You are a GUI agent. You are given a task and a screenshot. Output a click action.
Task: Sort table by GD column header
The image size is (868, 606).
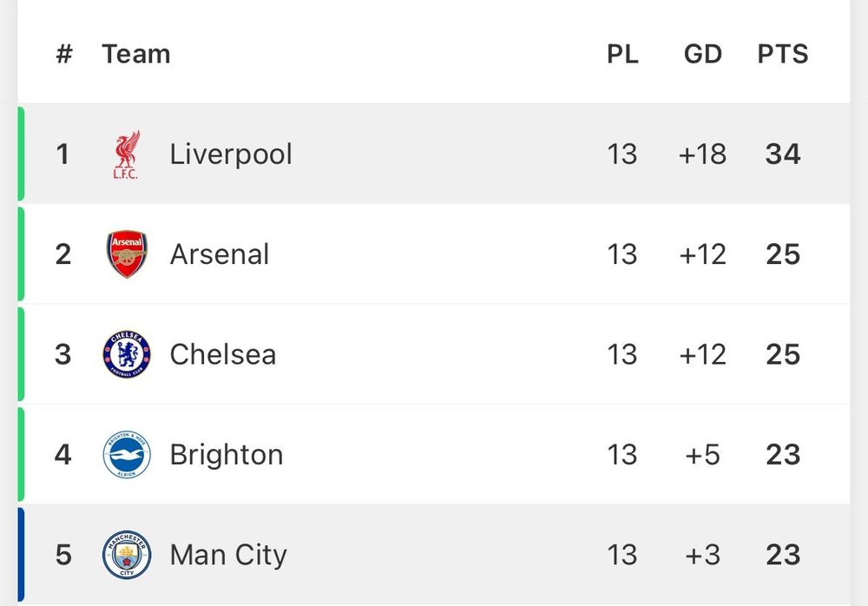703,55
